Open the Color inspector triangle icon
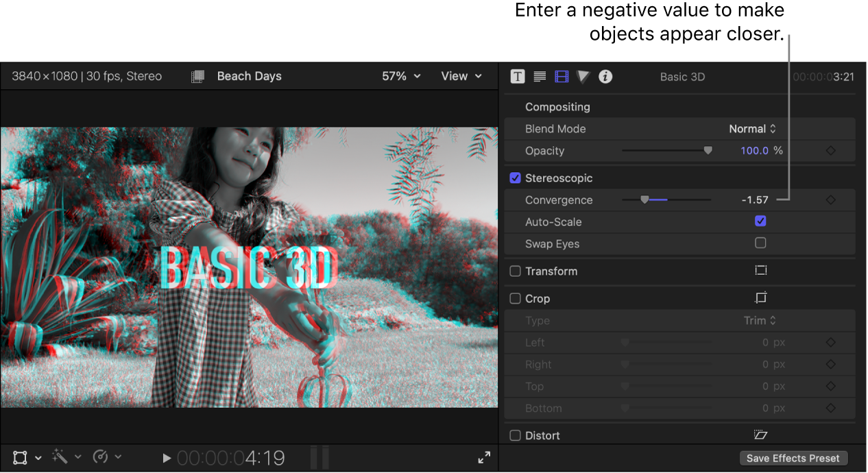Viewport: 868px width, 473px height. click(x=583, y=77)
